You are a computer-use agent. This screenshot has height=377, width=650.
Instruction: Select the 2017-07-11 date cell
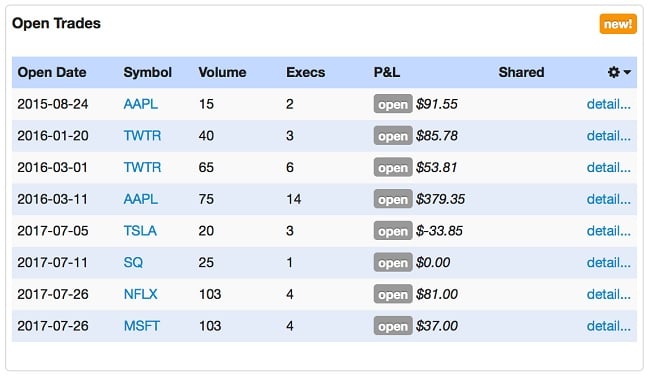coord(53,263)
